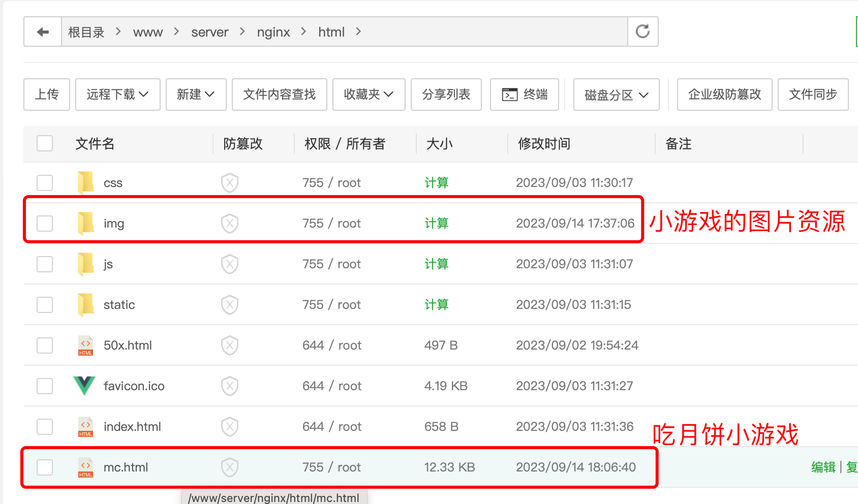Select all files with header checkbox
This screenshot has height=504, width=858.
45,143
